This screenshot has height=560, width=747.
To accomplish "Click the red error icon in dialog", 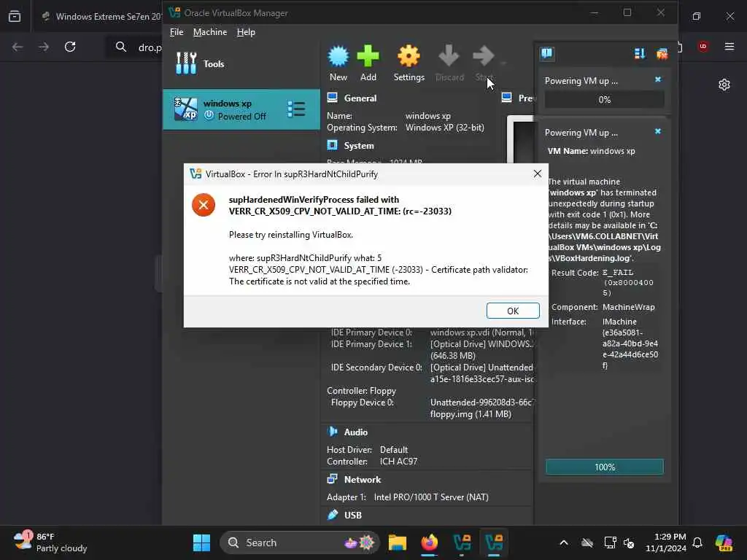I will click(x=204, y=205).
